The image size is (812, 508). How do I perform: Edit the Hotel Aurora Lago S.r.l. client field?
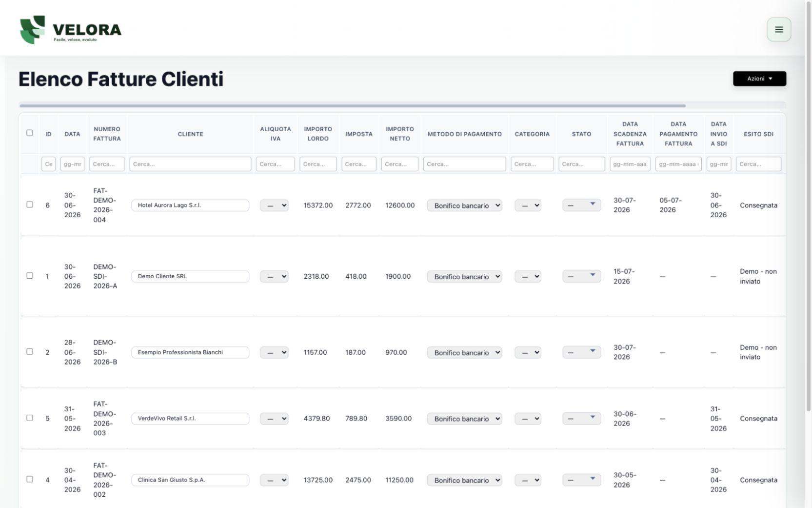point(190,205)
